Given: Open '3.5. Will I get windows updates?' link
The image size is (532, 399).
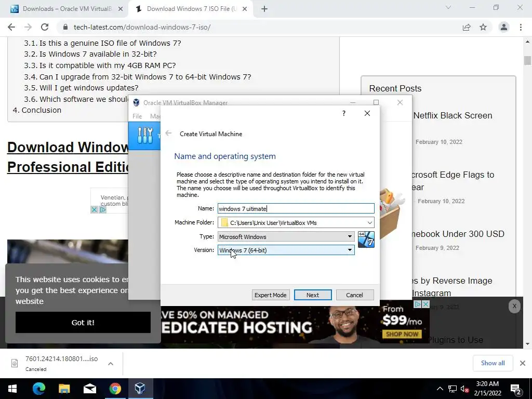Looking at the screenshot, I should pyautogui.click(x=81, y=87).
